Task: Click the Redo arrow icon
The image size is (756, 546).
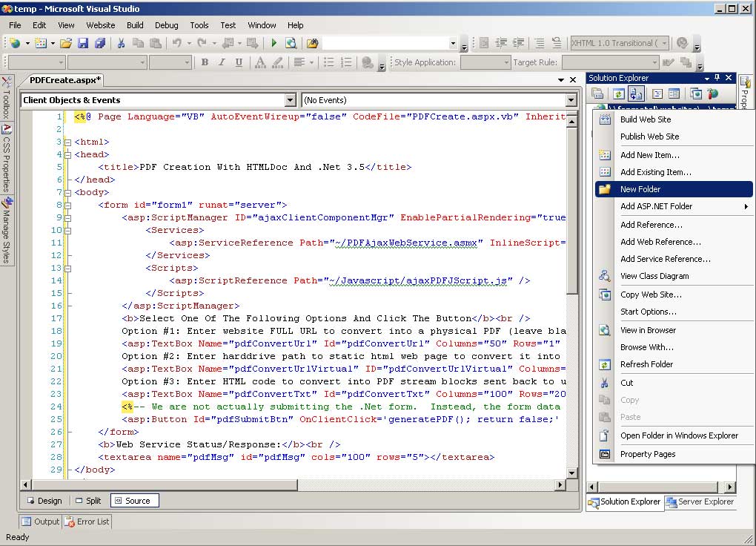Action: click(202, 44)
